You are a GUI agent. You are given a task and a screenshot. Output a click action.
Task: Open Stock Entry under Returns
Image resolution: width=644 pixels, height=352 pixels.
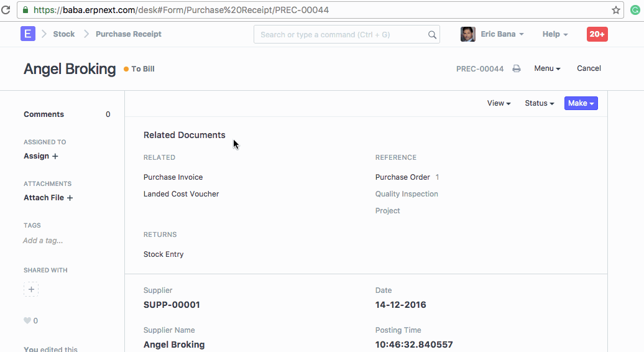point(163,254)
